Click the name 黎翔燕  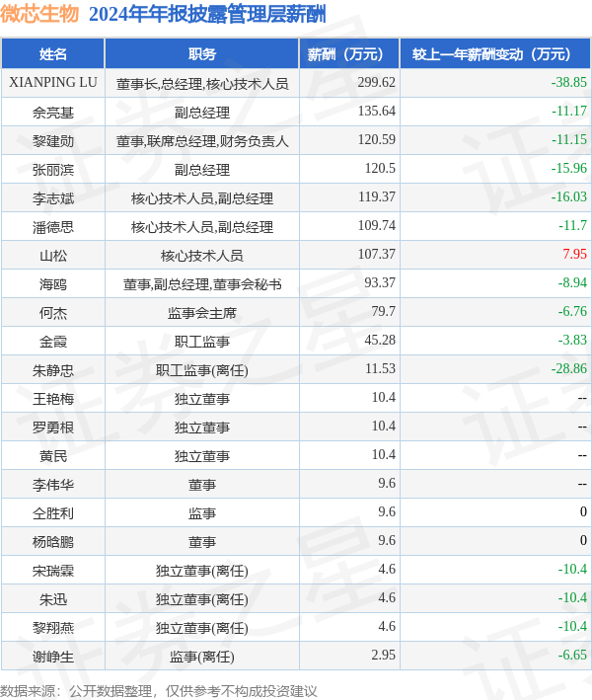pos(53,627)
